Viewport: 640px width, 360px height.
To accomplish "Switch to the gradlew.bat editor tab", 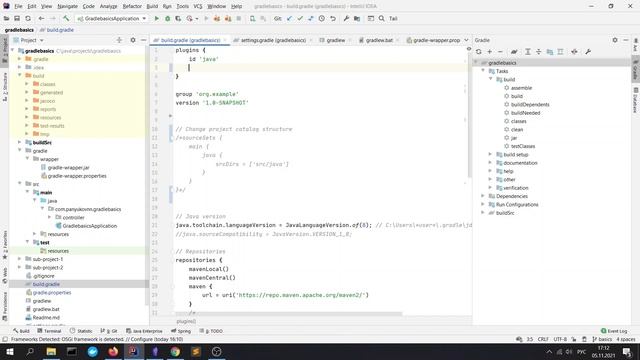I will point(379,40).
